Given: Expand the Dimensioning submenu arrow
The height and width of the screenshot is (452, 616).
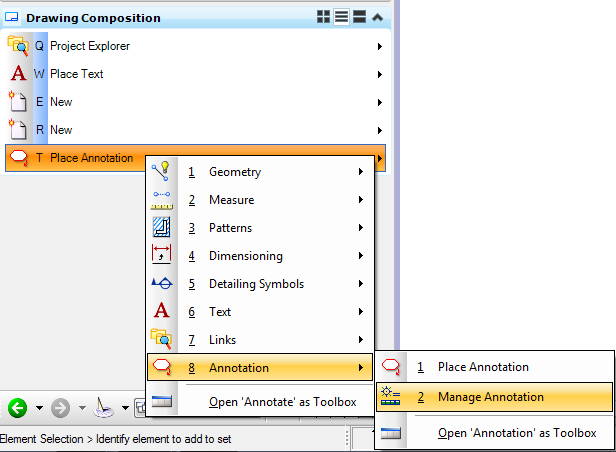Looking at the screenshot, I should (361, 256).
